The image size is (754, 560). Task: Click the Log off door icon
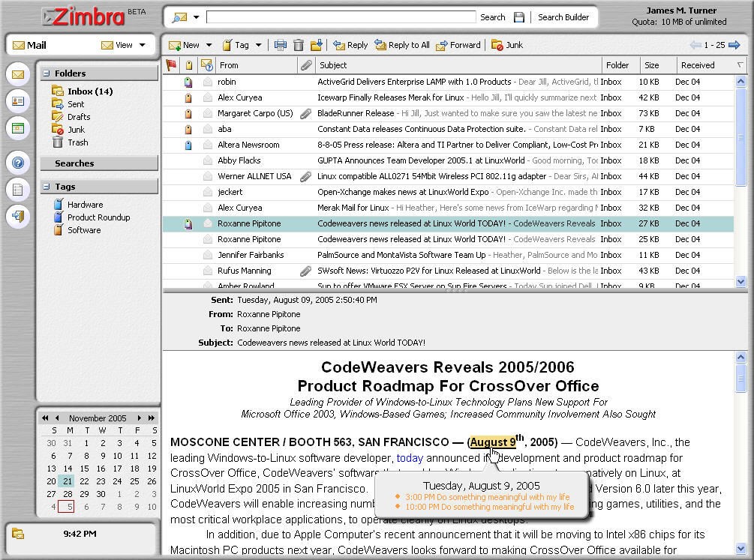point(18,217)
